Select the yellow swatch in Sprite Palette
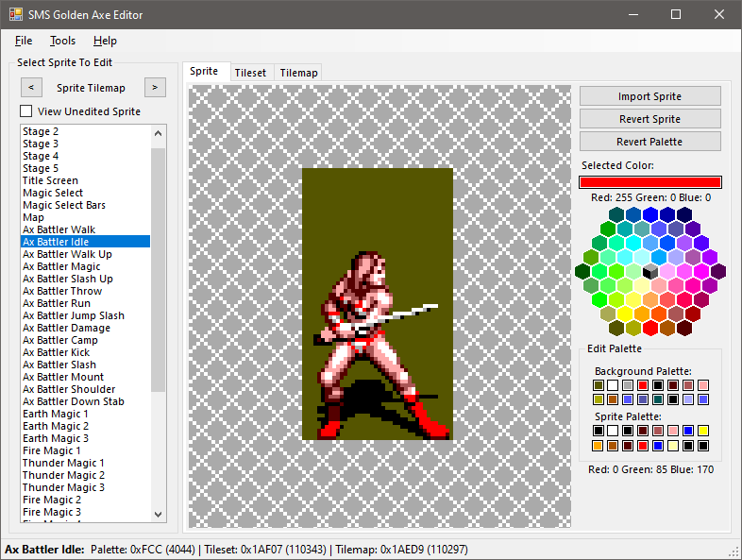 point(703,431)
